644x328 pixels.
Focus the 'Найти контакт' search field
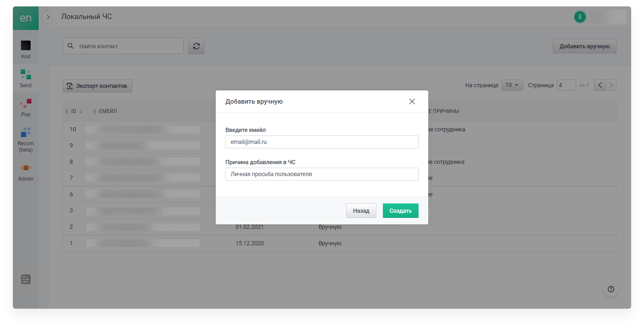tap(123, 46)
